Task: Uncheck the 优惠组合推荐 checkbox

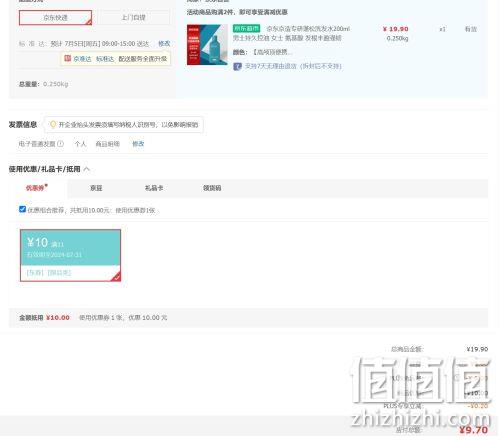Action: [22, 209]
